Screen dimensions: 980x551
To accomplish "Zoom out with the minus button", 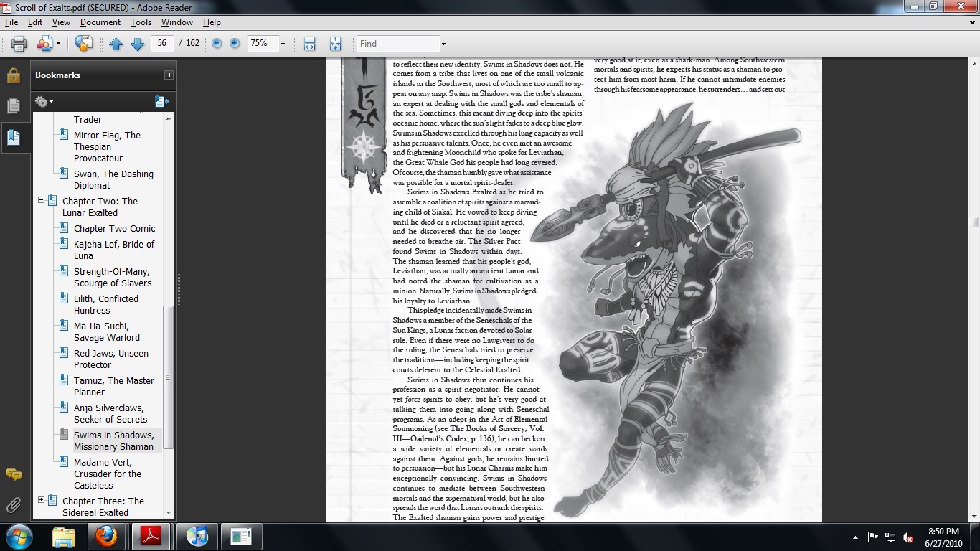I will pos(217,44).
